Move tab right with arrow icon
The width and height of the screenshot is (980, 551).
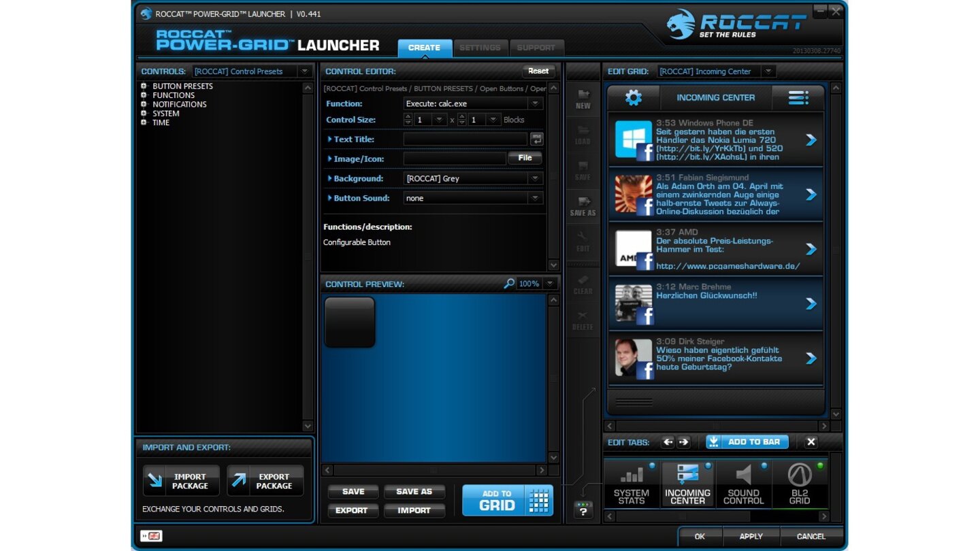684,442
